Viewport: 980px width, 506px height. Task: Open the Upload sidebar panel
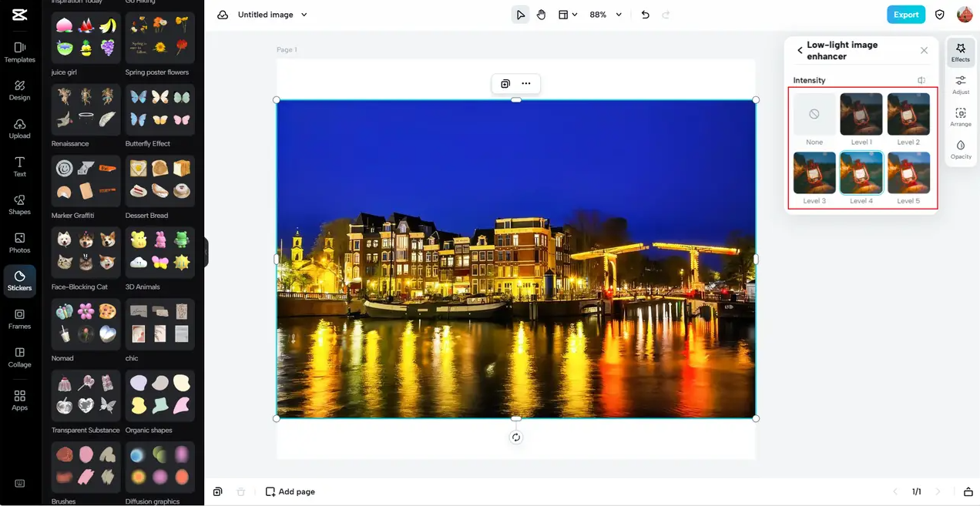pos(19,129)
